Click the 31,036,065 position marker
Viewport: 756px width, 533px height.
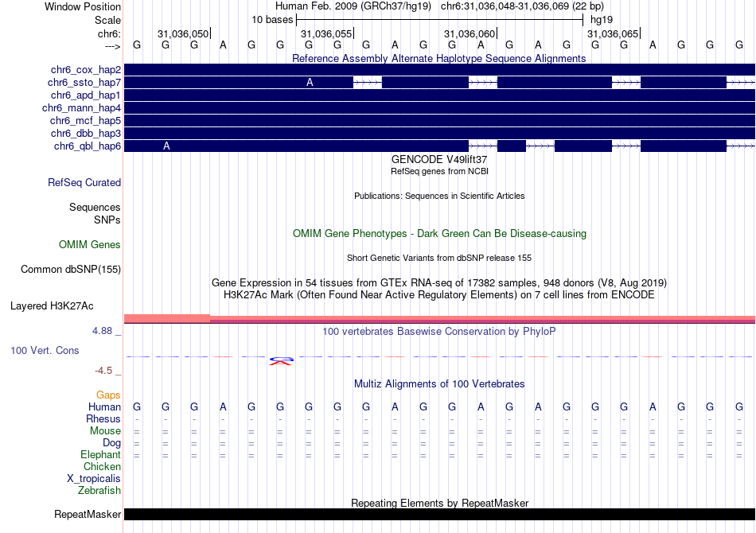(x=612, y=33)
